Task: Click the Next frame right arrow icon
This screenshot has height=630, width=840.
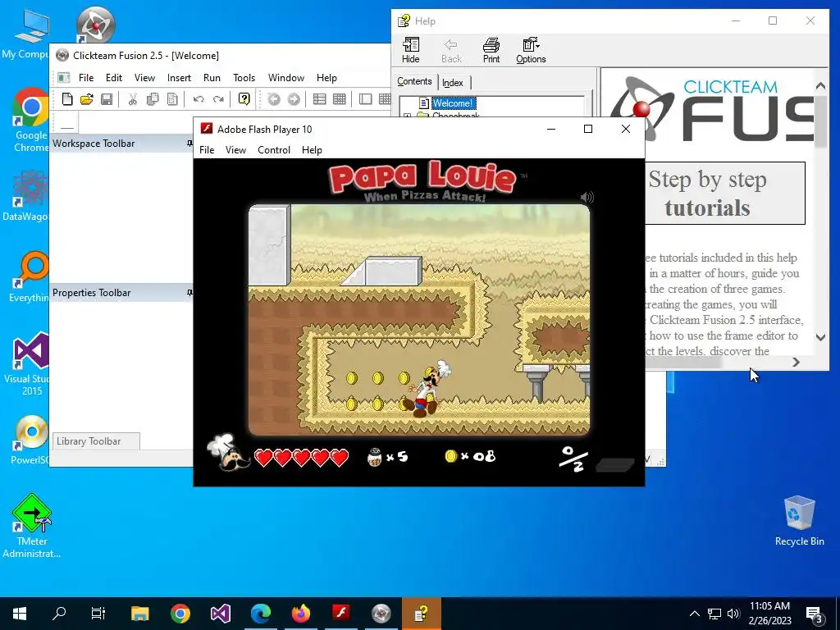Action: point(294,99)
